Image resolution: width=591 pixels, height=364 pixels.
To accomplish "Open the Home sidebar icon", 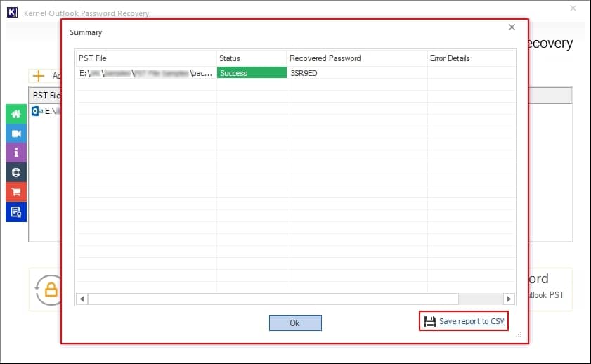I will click(x=16, y=114).
